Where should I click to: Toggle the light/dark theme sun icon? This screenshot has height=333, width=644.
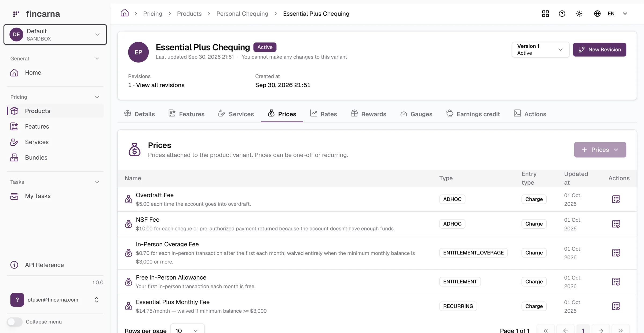[579, 14]
